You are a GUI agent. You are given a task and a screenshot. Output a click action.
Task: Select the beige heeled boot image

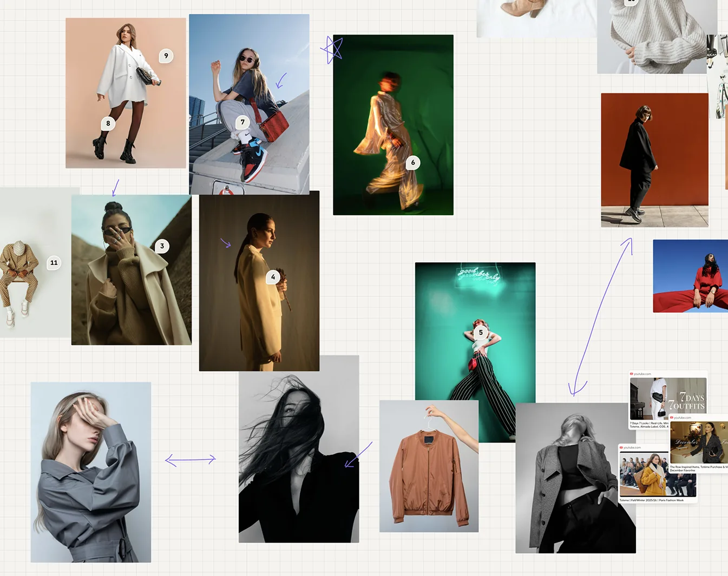click(x=536, y=18)
